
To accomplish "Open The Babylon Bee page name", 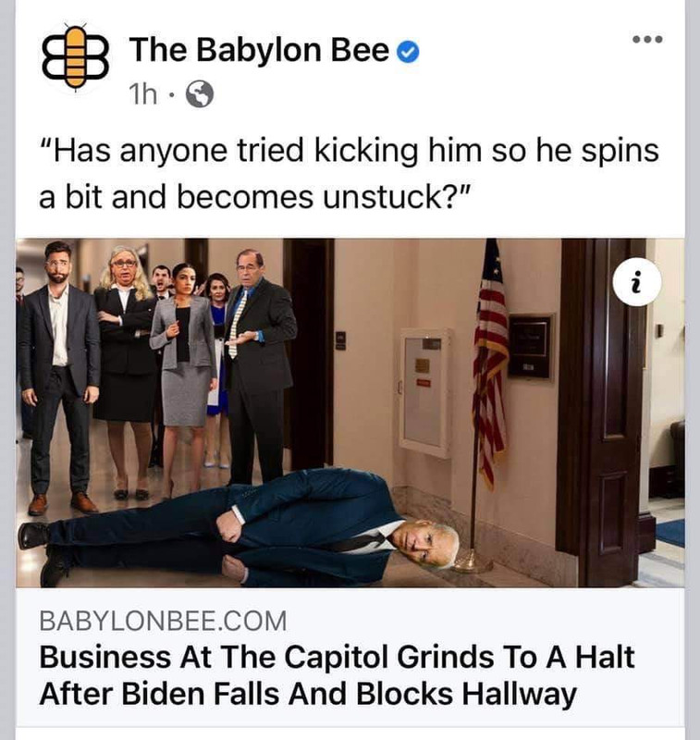I will click(259, 50).
